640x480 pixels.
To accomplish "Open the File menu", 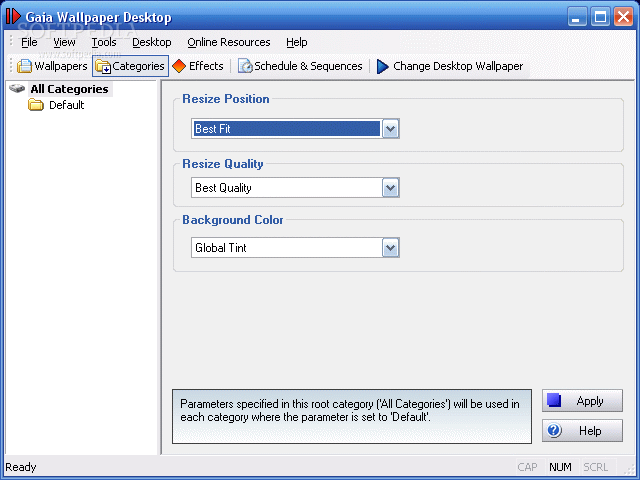I will [x=29, y=42].
